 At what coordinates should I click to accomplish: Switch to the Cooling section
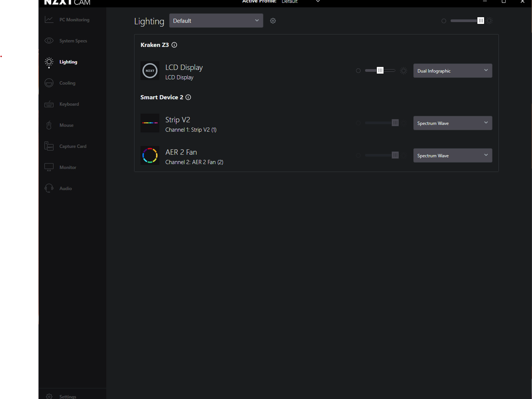[67, 83]
